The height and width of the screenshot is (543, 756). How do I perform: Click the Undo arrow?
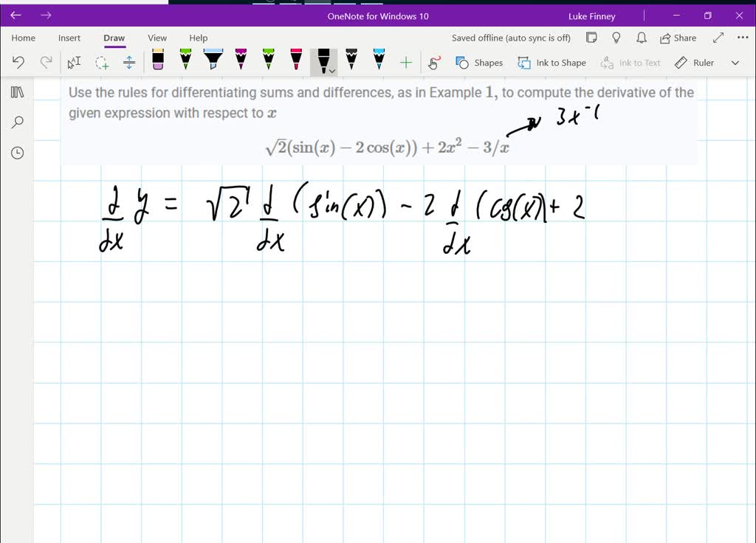click(18, 63)
